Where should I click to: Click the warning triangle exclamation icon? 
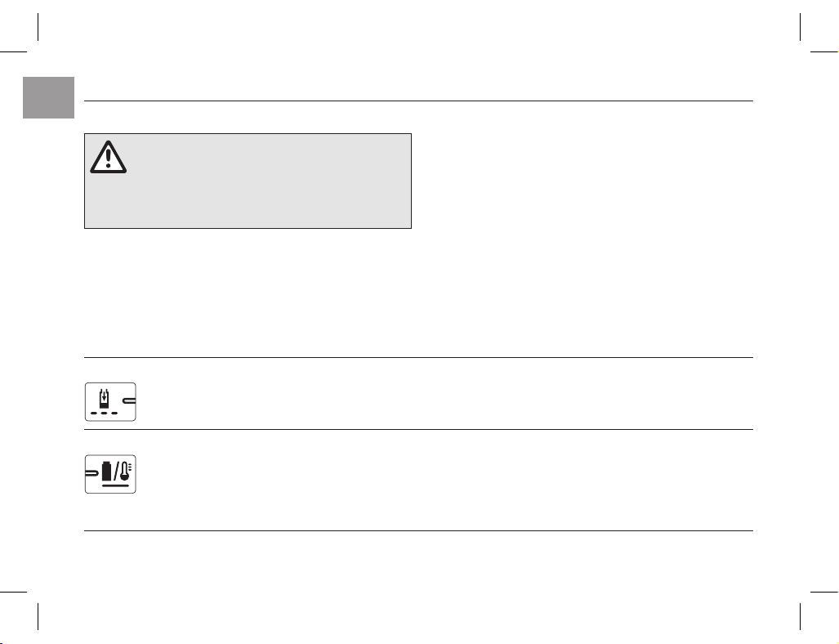tap(108, 157)
